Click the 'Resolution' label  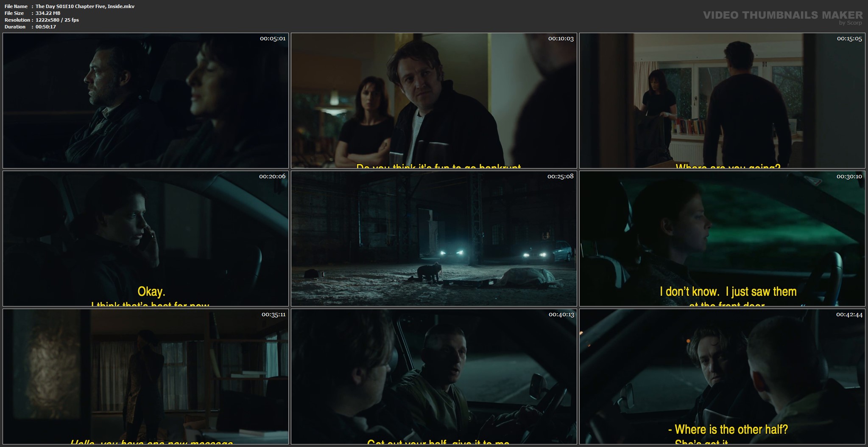coord(17,20)
